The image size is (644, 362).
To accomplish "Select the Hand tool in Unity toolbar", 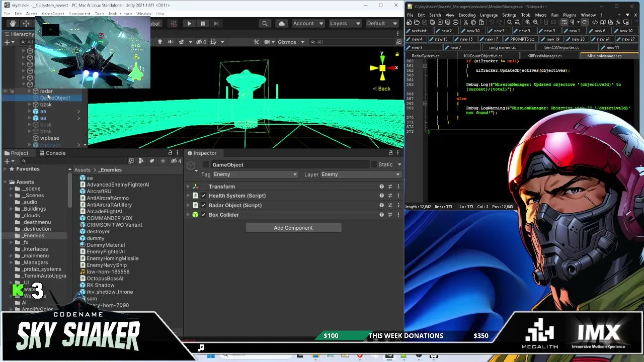I will tap(13, 23).
